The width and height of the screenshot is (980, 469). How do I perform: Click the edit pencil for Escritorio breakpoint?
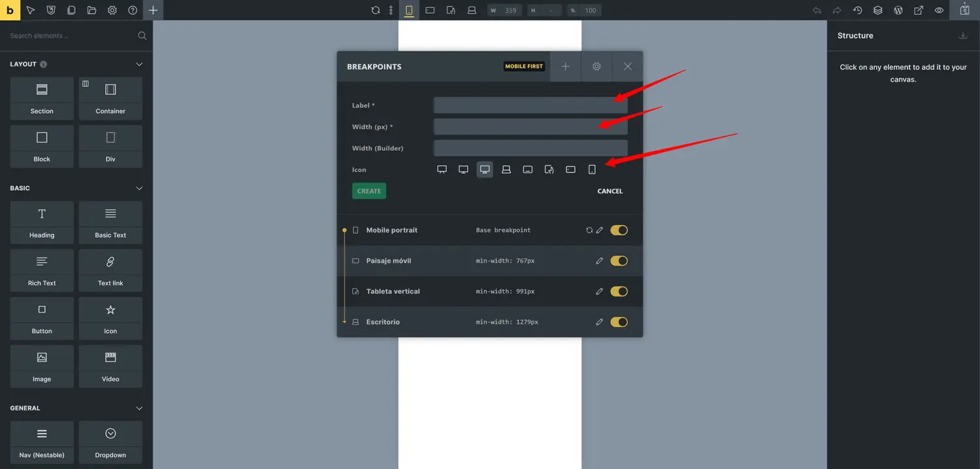click(x=599, y=322)
